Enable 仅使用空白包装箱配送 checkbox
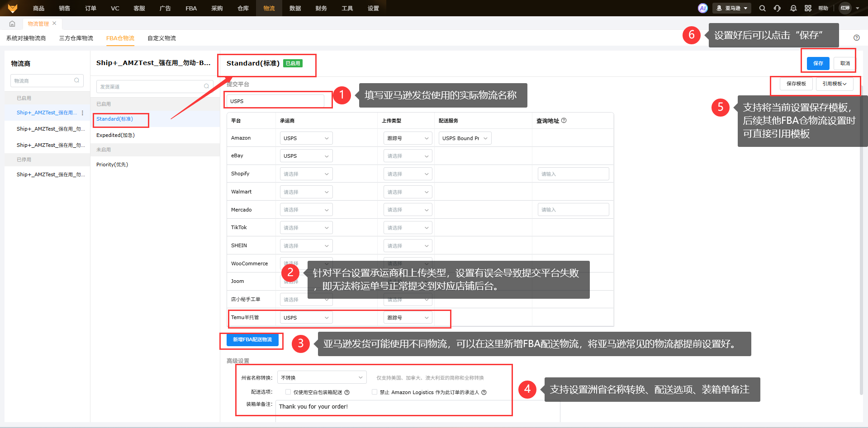The width and height of the screenshot is (868, 428). 288,392
